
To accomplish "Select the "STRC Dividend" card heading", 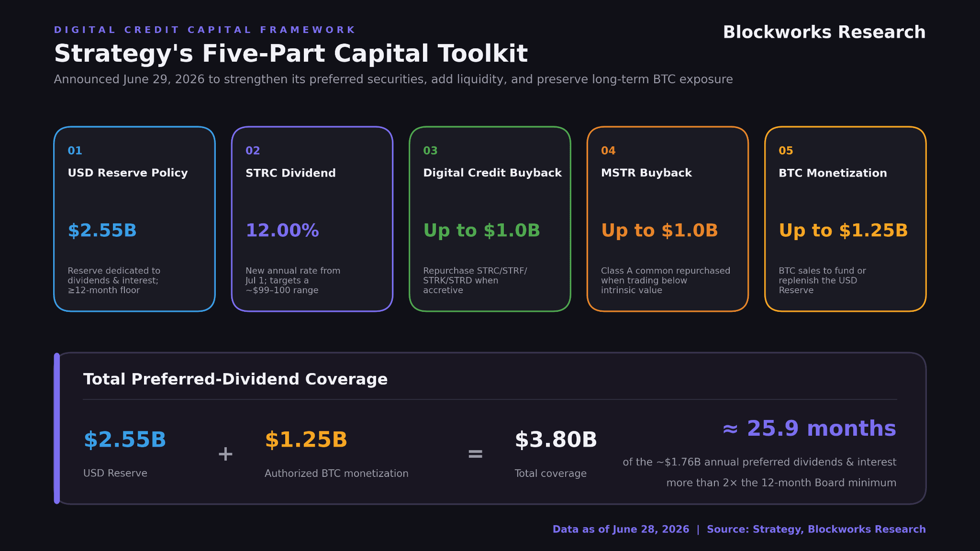I will (290, 173).
